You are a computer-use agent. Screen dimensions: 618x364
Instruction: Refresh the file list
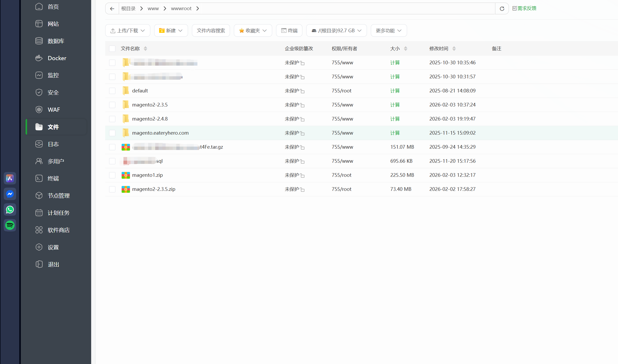click(x=502, y=9)
